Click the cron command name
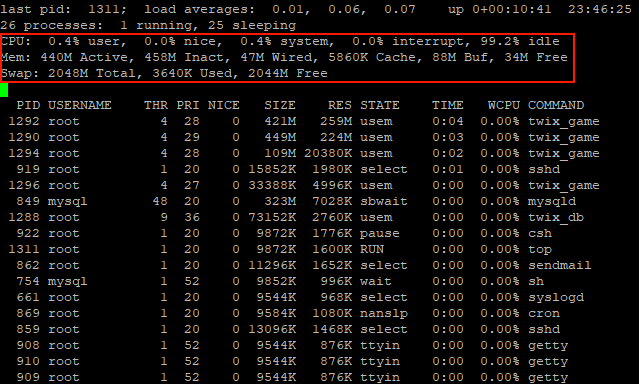 click(x=544, y=313)
